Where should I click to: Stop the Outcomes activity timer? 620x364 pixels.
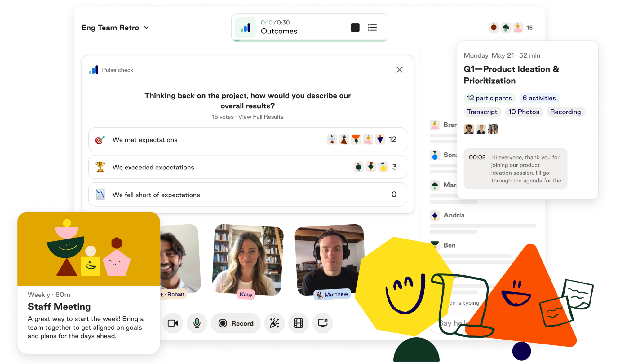(355, 28)
